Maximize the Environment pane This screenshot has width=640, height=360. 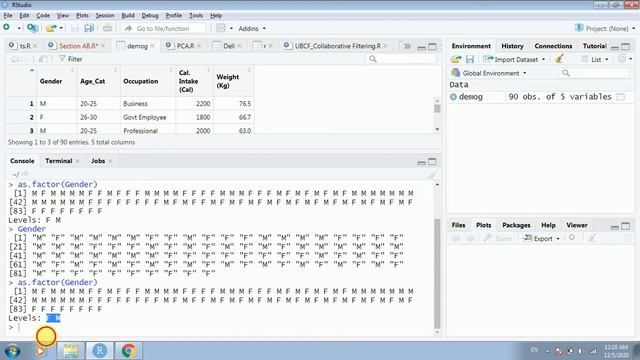pyautogui.click(x=625, y=46)
